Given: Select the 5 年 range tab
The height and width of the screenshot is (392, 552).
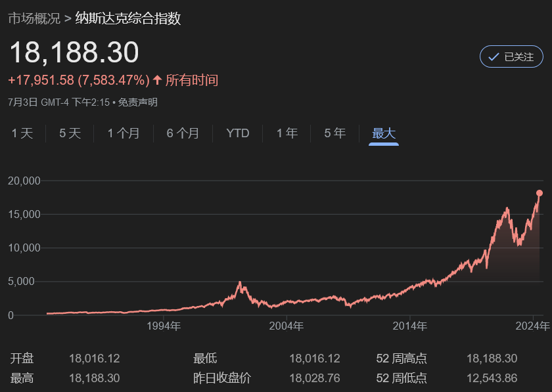Looking at the screenshot, I should point(334,133).
